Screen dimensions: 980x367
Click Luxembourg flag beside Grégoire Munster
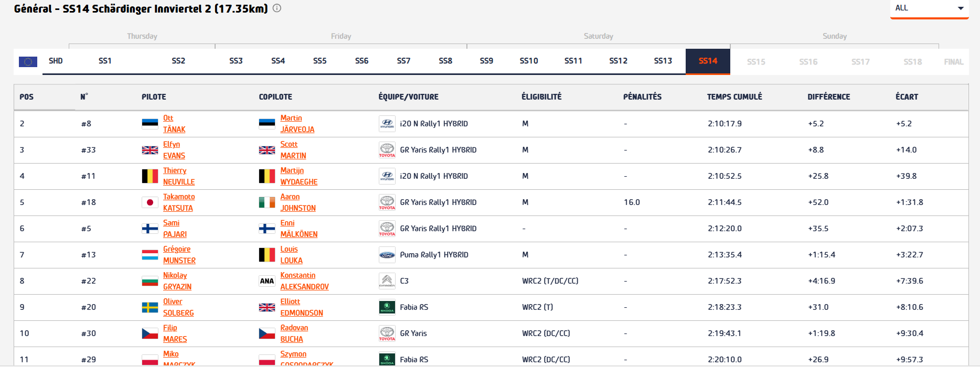click(150, 255)
